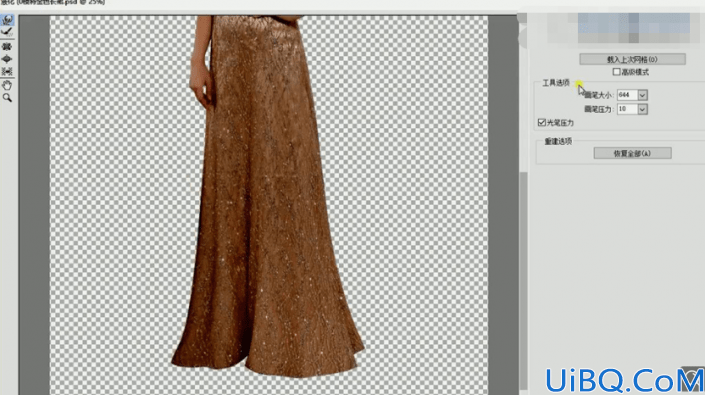Image resolution: width=705 pixels, height=395 pixels.
Task: Select the Forward Warp tool
Action: (7, 20)
